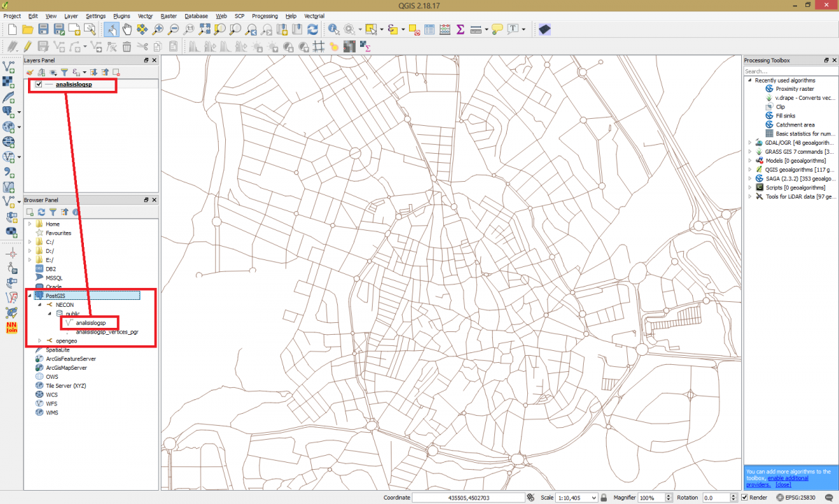
Task: Open the Vector menu
Action: (x=145, y=16)
